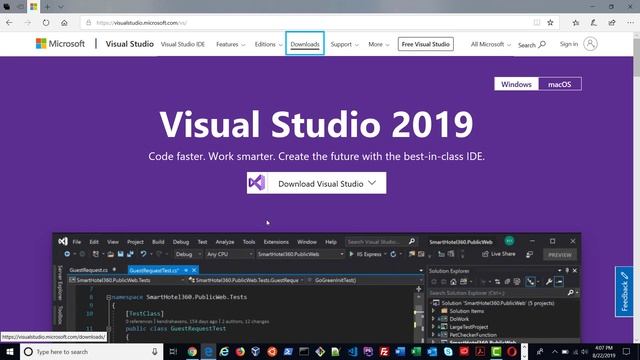Image resolution: width=640 pixels, height=360 pixels.
Task: Click the Type here to search box
Action: [91, 351]
